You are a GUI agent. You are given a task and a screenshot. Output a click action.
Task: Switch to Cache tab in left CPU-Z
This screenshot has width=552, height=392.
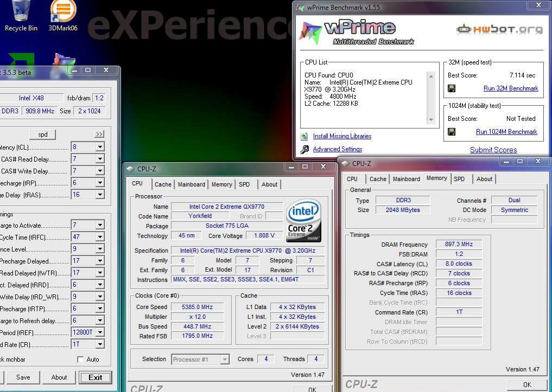(x=163, y=184)
